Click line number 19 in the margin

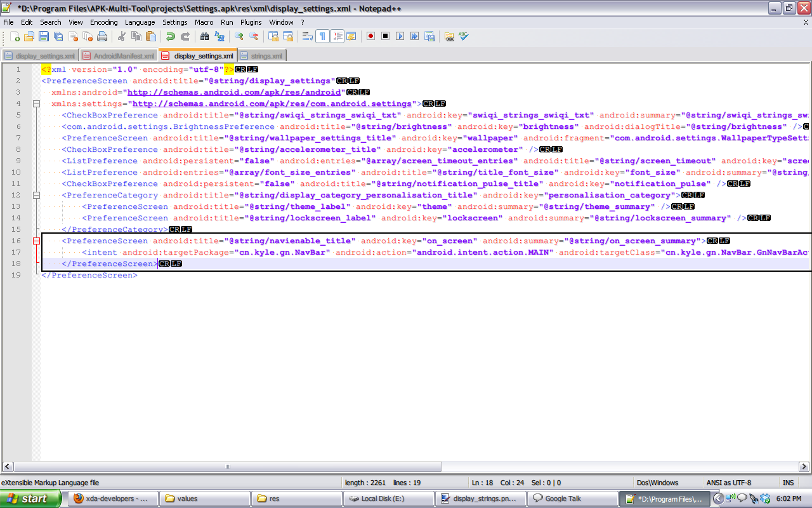16,275
